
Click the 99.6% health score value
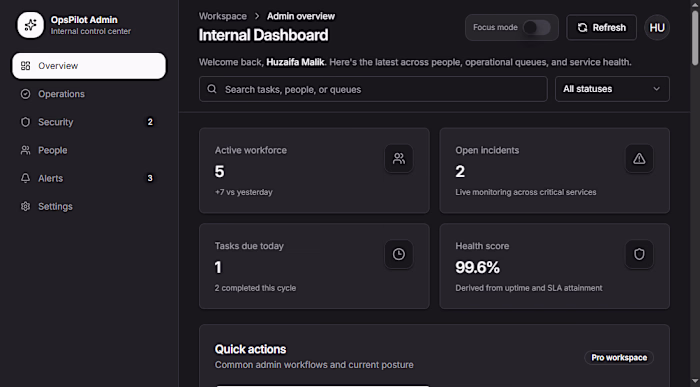point(478,267)
